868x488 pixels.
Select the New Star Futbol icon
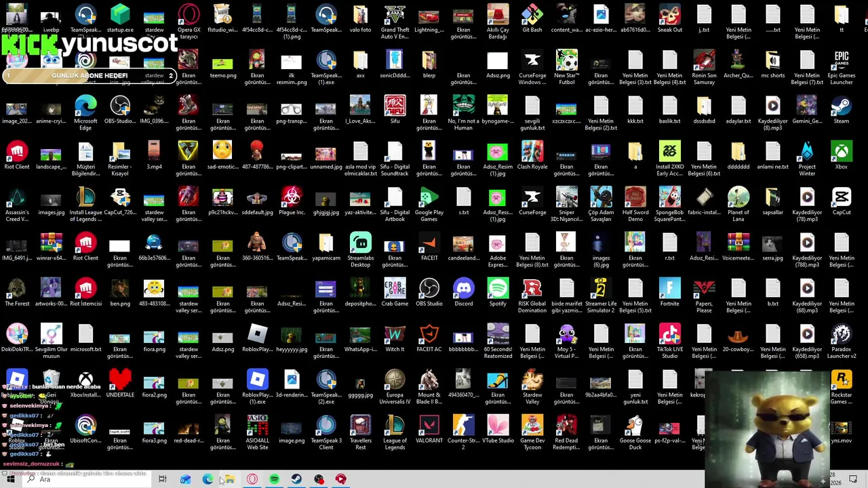tap(567, 67)
